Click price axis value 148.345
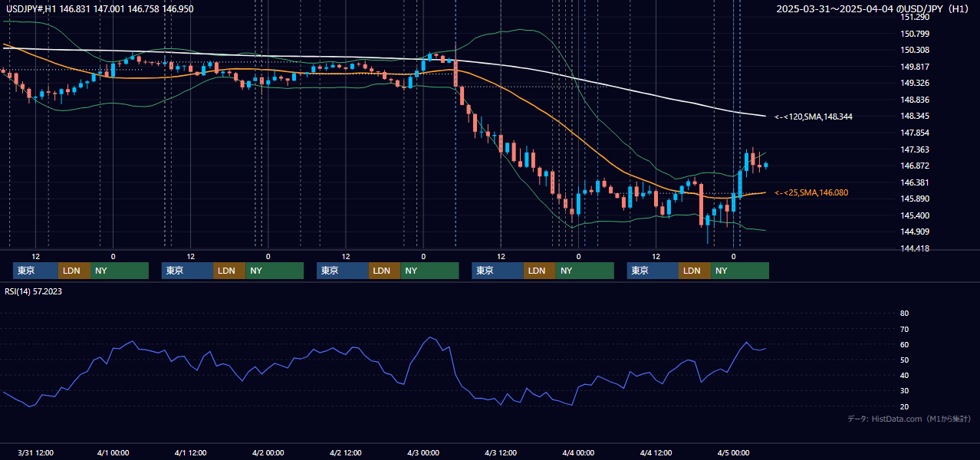 pyautogui.click(x=915, y=117)
